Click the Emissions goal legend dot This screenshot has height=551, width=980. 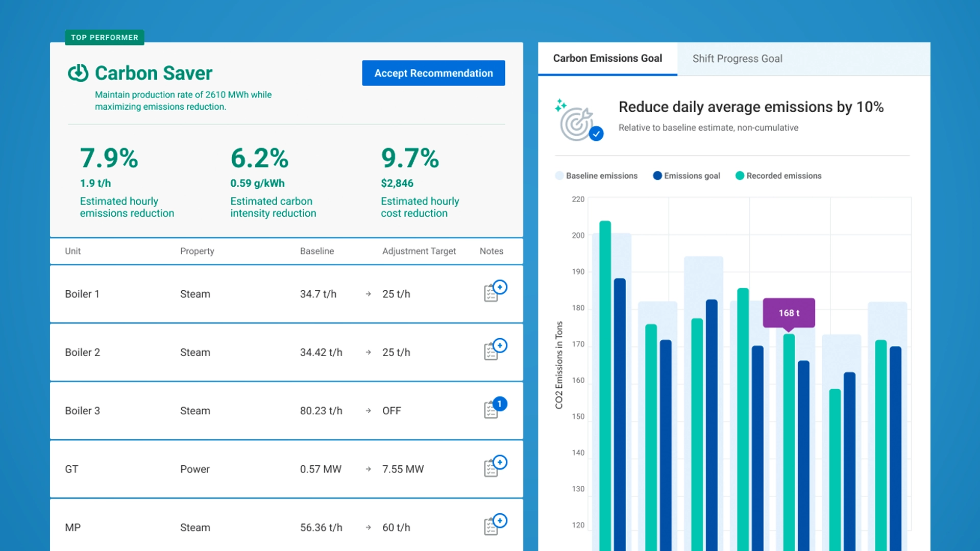[x=657, y=176]
